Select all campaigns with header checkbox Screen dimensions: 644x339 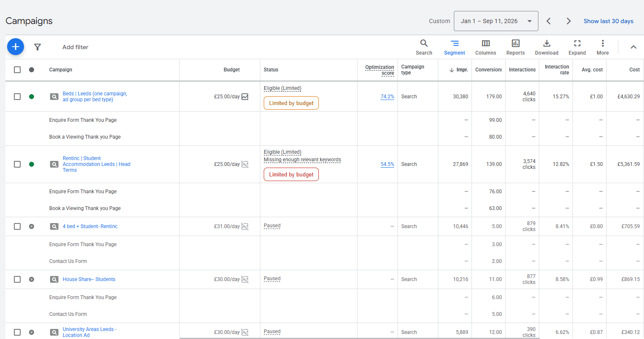tap(17, 70)
